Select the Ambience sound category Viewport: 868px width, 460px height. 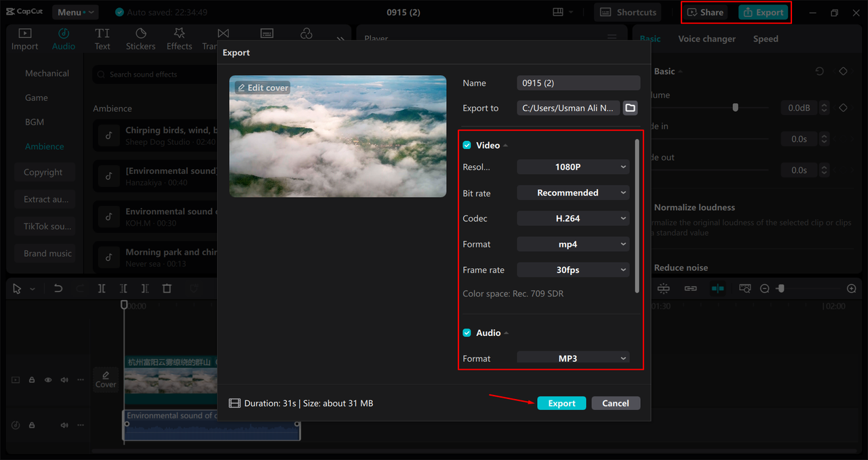pos(45,146)
